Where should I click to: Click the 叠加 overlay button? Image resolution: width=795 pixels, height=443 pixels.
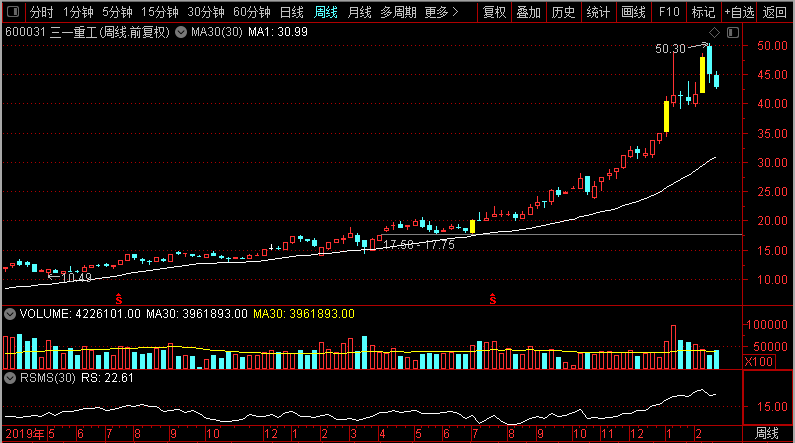[x=528, y=12]
